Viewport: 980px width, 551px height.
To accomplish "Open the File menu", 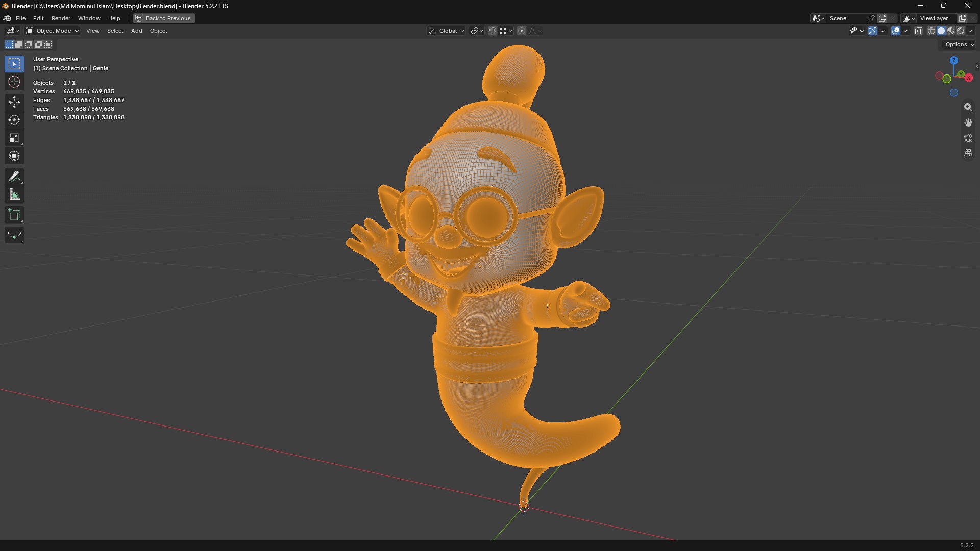I will click(x=20, y=18).
